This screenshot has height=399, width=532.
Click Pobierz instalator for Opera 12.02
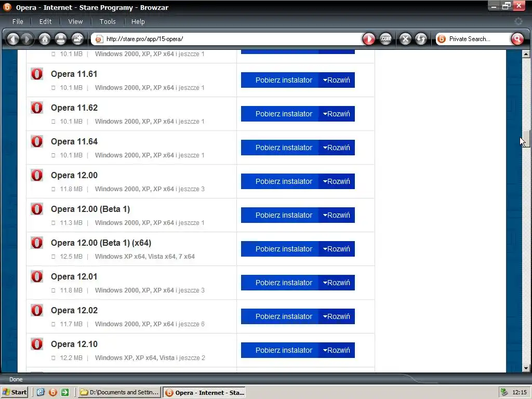coord(280,316)
